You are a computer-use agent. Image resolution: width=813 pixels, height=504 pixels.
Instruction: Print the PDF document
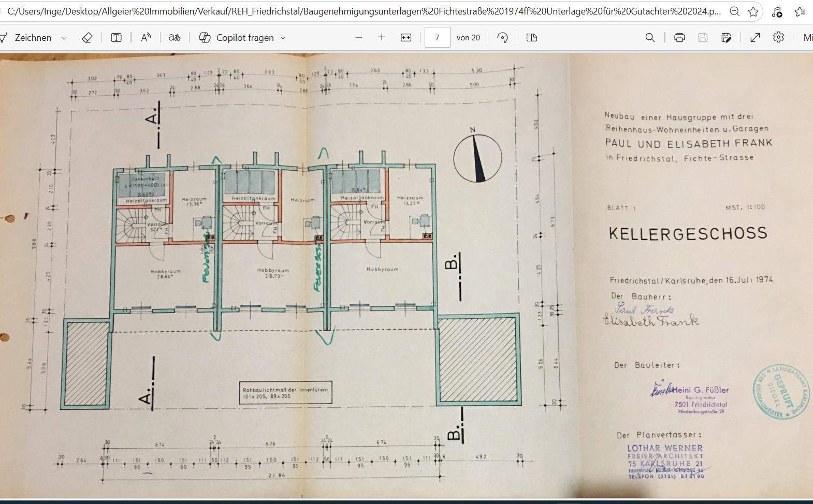click(x=679, y=38)
